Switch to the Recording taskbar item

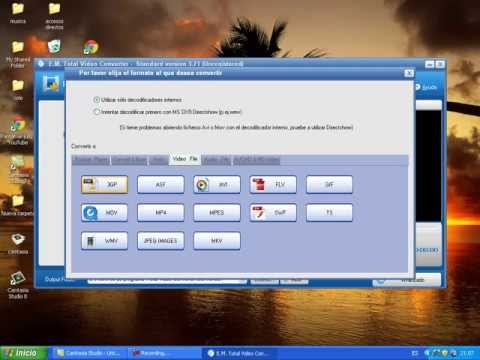click(164, 353)
